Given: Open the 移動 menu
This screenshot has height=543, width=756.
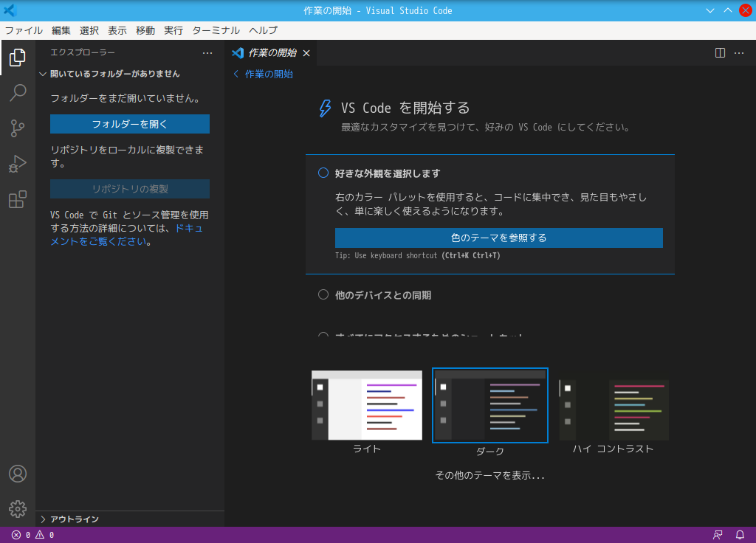Looking at the screenshot, I should pyautogui.click(x=145, y=30).
